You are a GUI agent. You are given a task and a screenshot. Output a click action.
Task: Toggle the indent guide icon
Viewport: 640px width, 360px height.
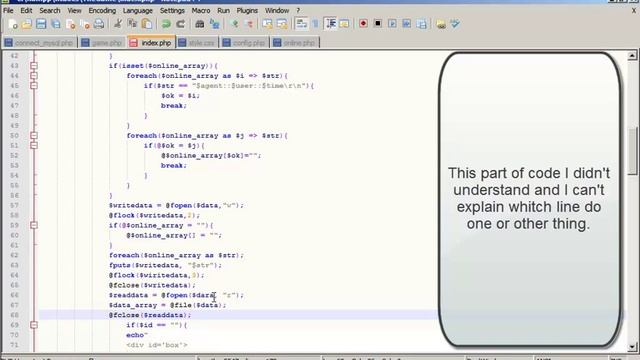(x=330, y=24)
